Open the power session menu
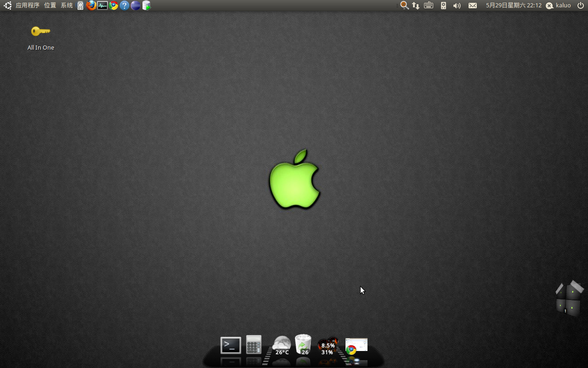Screen dimensions: 588x368 pyautogui.click(x=581, y=6)
